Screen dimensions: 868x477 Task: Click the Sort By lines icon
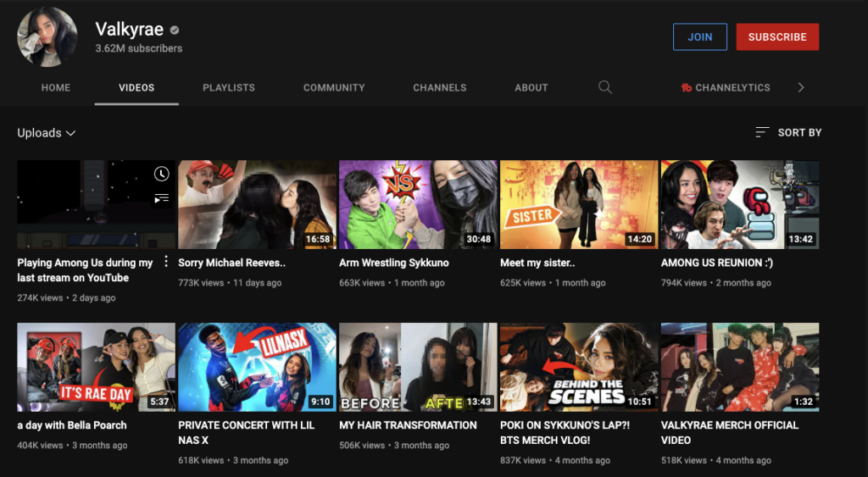pos(762,132)
